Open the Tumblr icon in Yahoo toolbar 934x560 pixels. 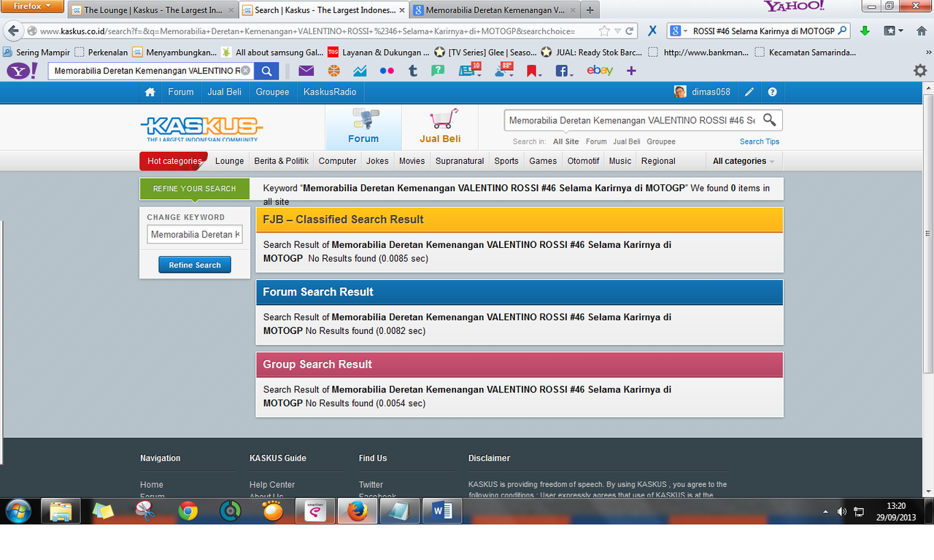(x=413, y=71)
